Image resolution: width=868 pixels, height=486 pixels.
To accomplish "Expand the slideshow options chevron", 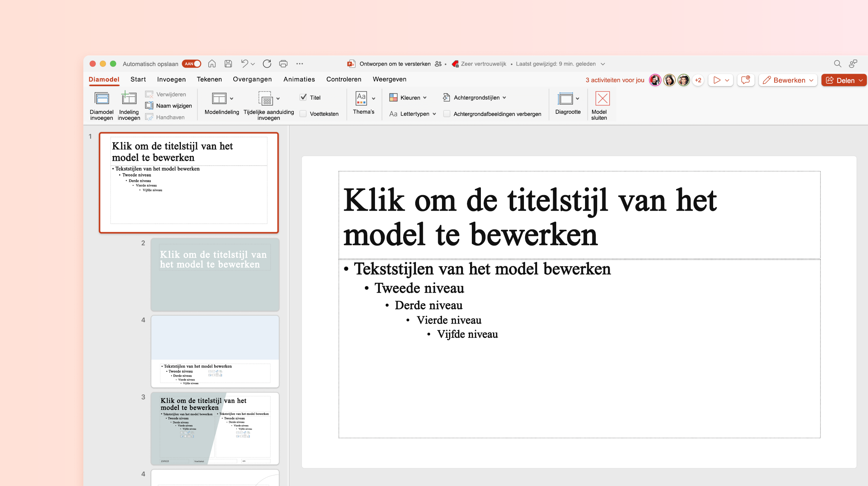I will point(727,80).
